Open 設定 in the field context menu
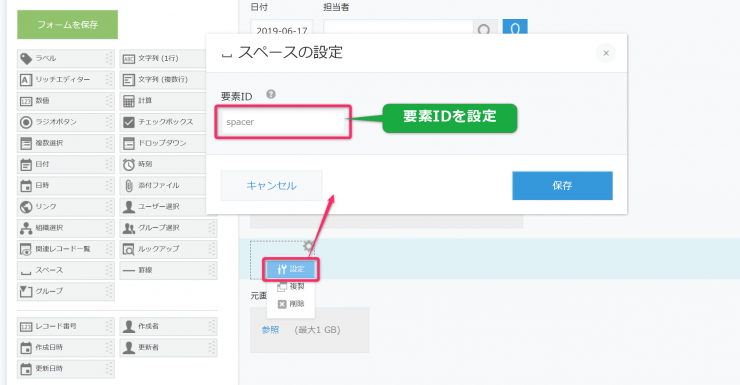This screenshot has height=385, width=740. (291, 269)
